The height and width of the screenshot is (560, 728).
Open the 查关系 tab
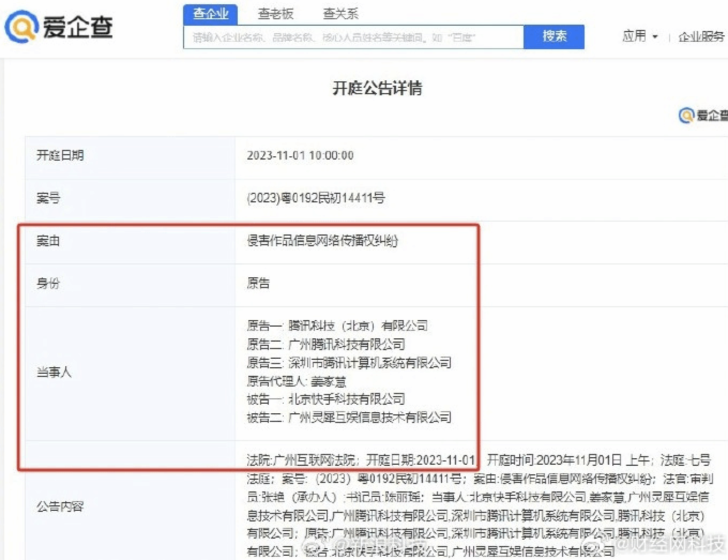340,13
